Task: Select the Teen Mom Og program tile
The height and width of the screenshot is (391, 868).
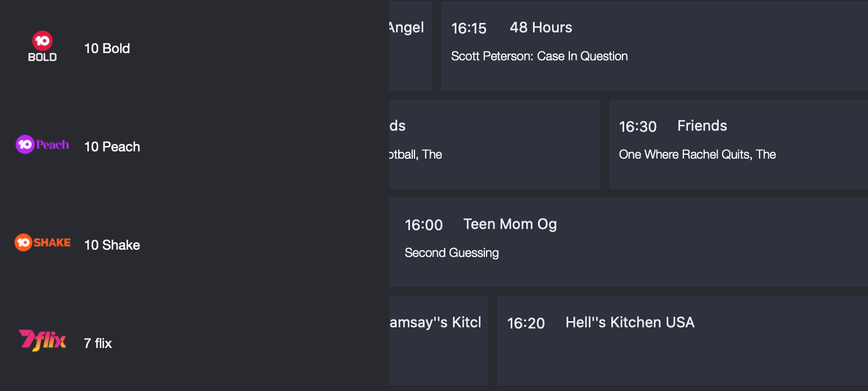Action: [626, 240]
